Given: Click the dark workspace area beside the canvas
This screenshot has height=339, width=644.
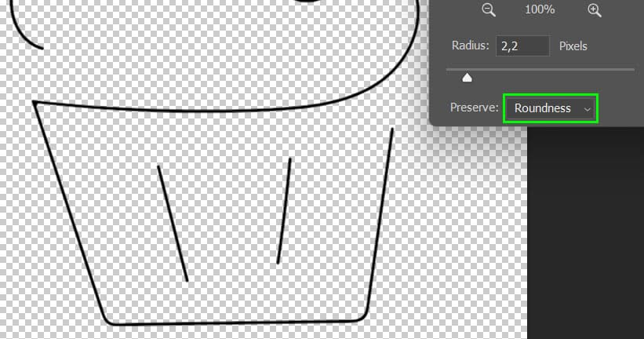Looking at the screenshot, I should 584,235.
